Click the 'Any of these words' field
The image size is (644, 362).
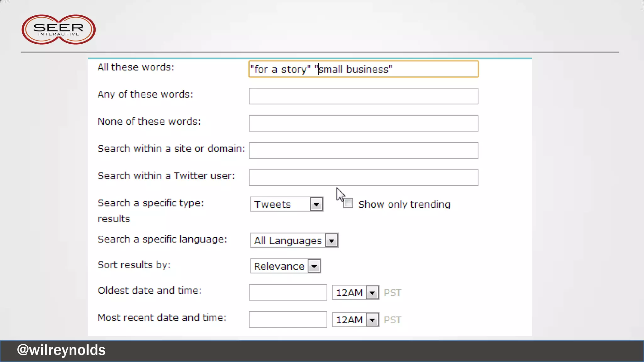363,96
